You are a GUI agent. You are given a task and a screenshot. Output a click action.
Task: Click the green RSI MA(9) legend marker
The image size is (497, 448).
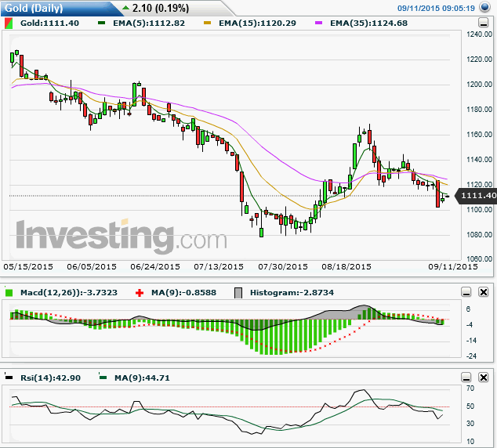point(103,377)
